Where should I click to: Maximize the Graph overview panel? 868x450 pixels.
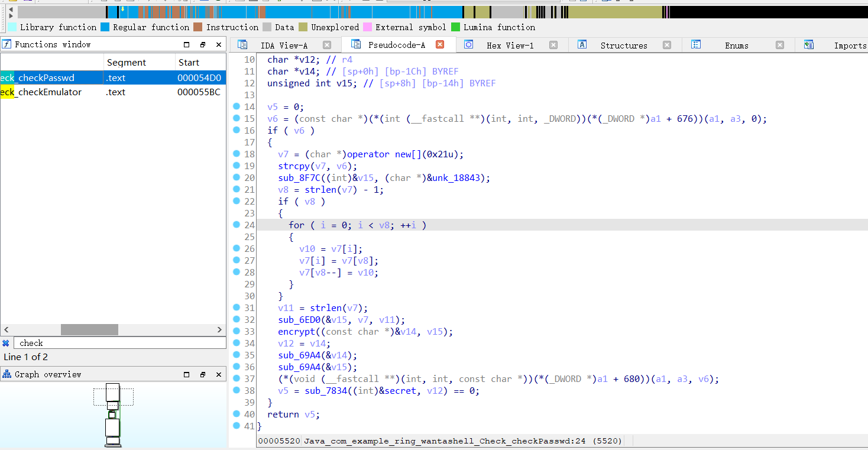pos(187,374)
